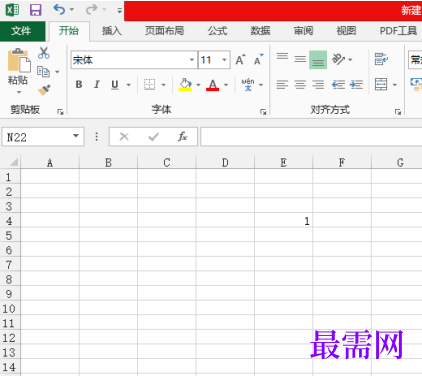This screenshot has height=376, width=422.
Task: Switch to the 开始 tab
Action: (69, 31)
